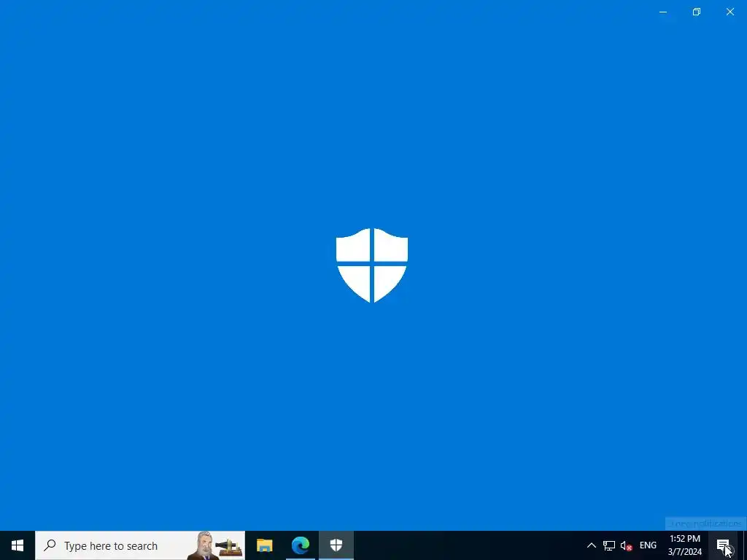
Task: Click the Type here to search box
Action: 140,545
